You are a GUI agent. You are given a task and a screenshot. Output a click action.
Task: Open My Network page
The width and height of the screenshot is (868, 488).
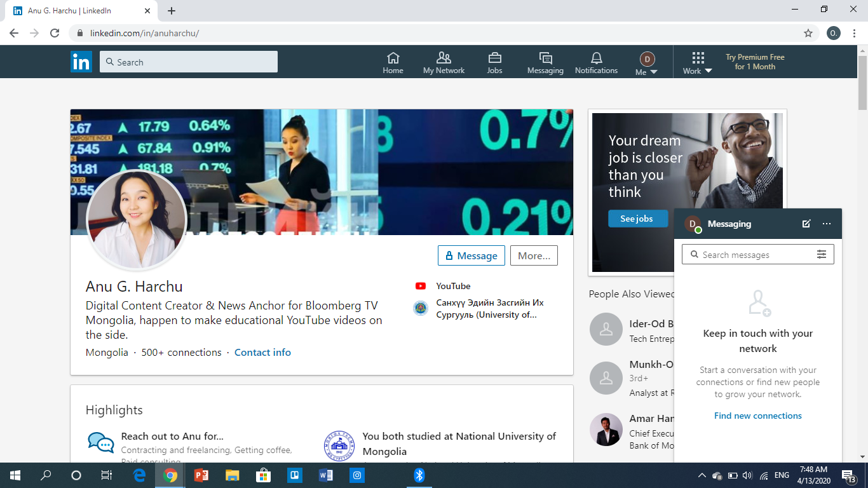pos(444,63)
